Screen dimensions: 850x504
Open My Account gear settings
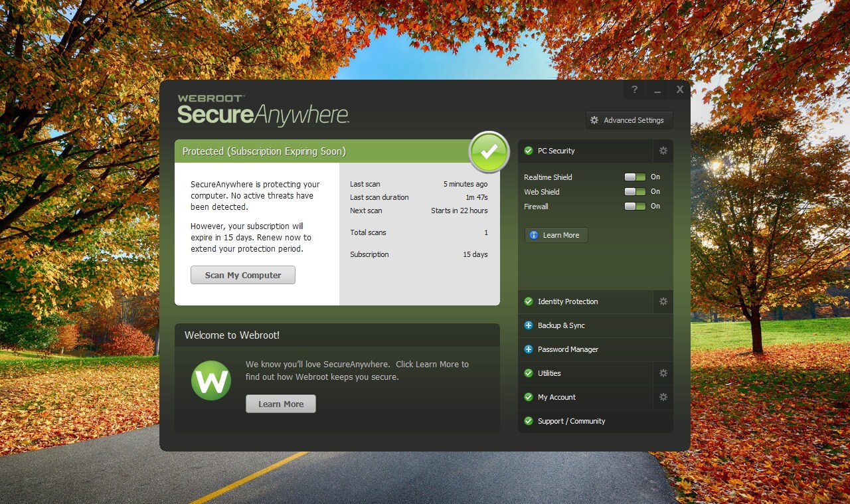(x=663, y=397)
